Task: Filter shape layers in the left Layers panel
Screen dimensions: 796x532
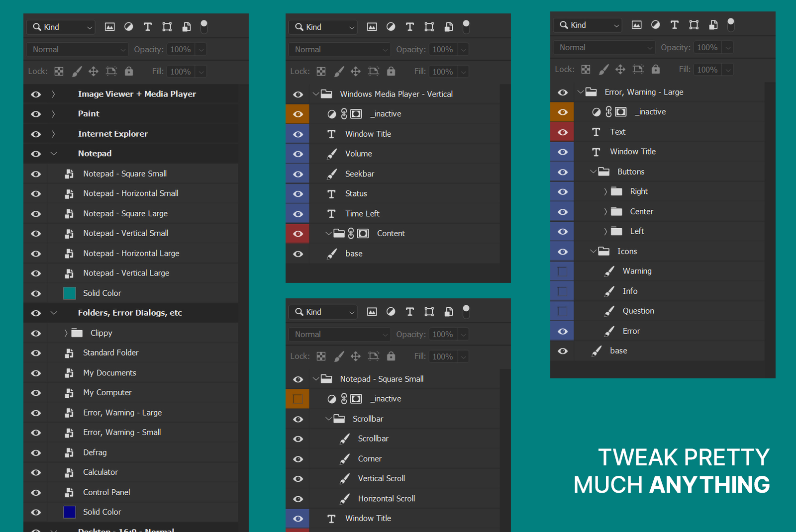Action: [x=167, y=27]
